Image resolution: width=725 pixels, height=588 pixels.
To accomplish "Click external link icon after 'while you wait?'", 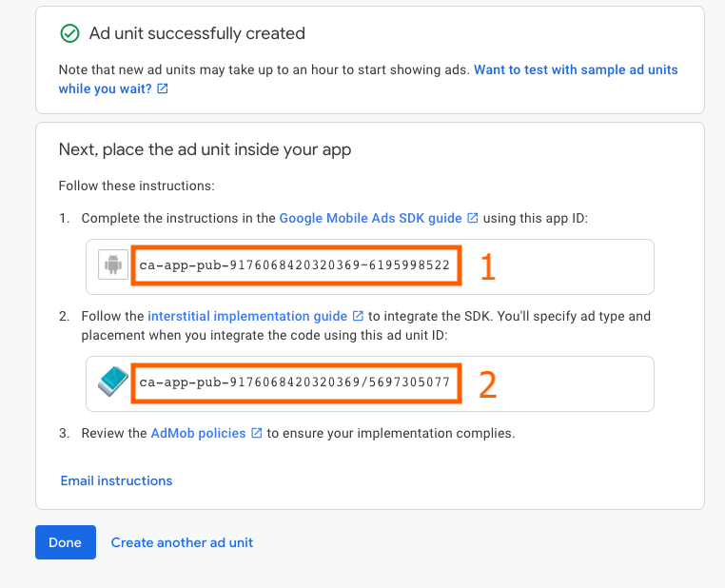I will 163,88.
